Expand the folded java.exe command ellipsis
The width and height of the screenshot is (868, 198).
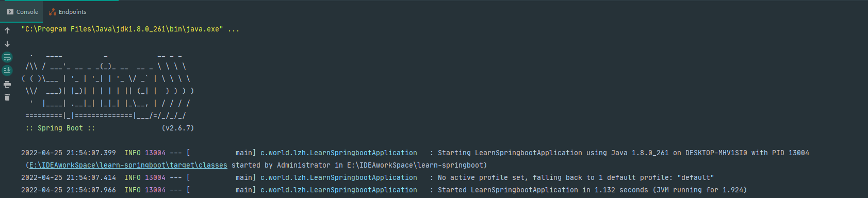pos(234,29)
